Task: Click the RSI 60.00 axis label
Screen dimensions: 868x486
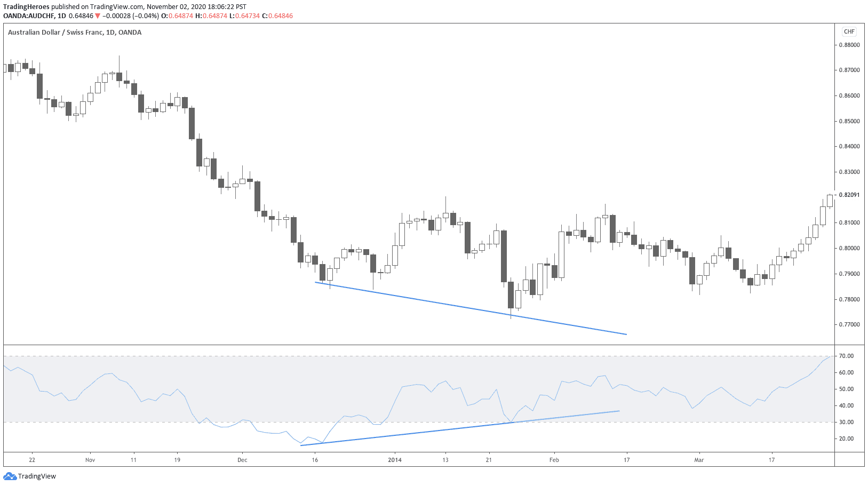Action: (846, 372)
